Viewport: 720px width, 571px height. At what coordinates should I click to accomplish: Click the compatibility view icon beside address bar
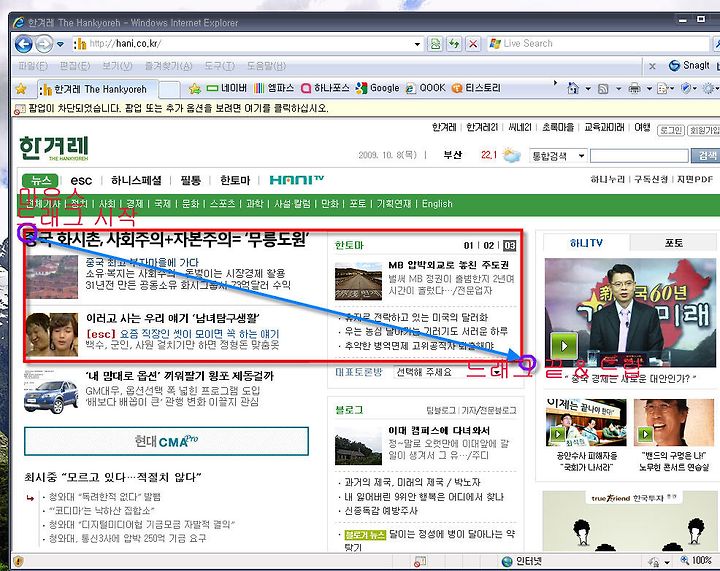click(435, 44)
